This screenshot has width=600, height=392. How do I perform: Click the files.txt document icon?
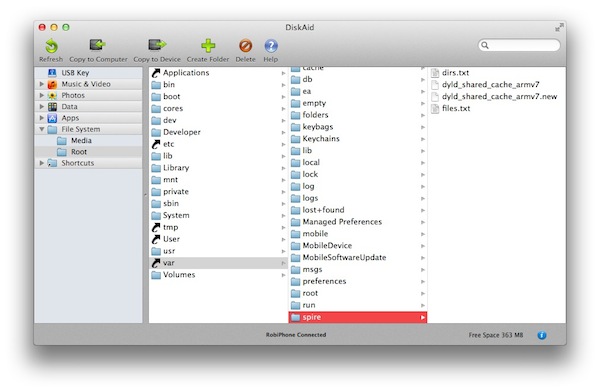435,108
